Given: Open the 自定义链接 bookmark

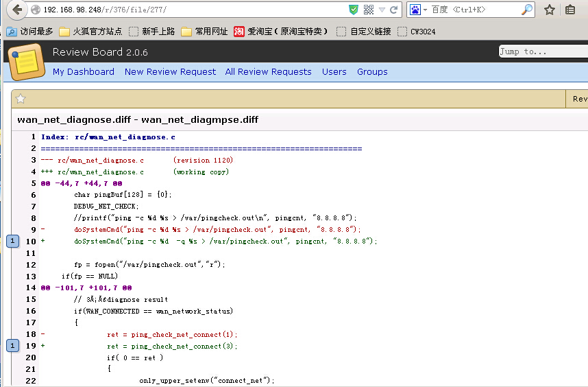Looking at the screenshot, I should (364, 32).
